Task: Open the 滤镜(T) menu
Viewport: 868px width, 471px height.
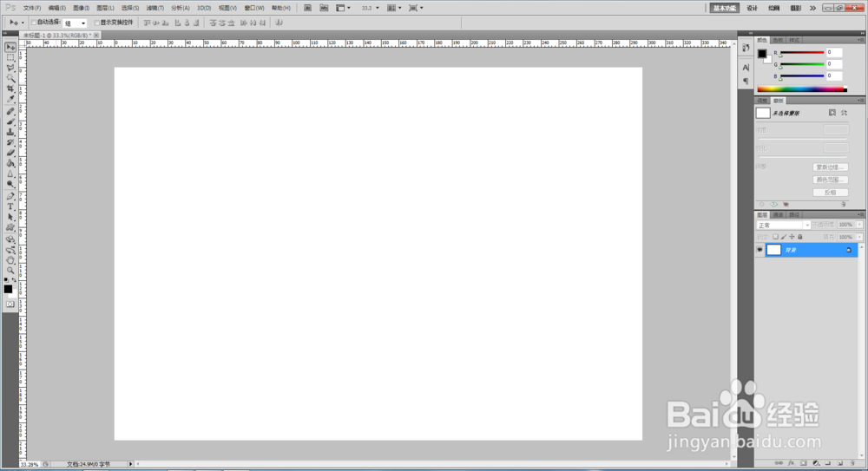Action: coord(155,9)
